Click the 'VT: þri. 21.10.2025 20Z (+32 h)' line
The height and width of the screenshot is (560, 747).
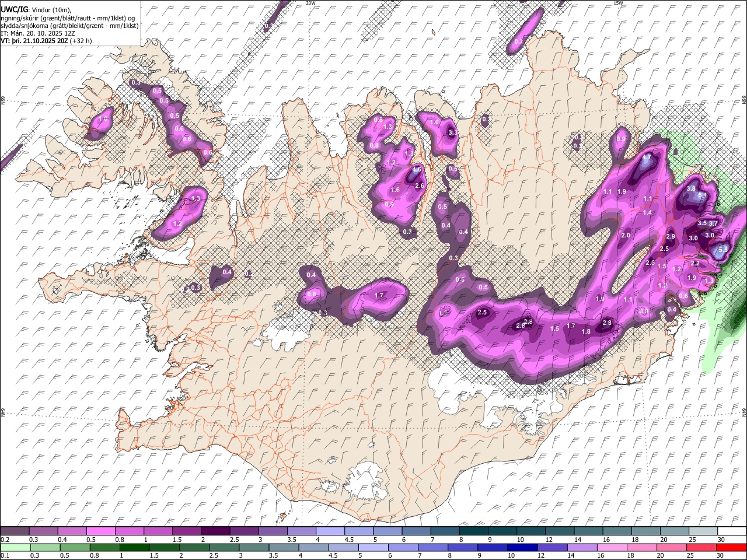point(46,41)
